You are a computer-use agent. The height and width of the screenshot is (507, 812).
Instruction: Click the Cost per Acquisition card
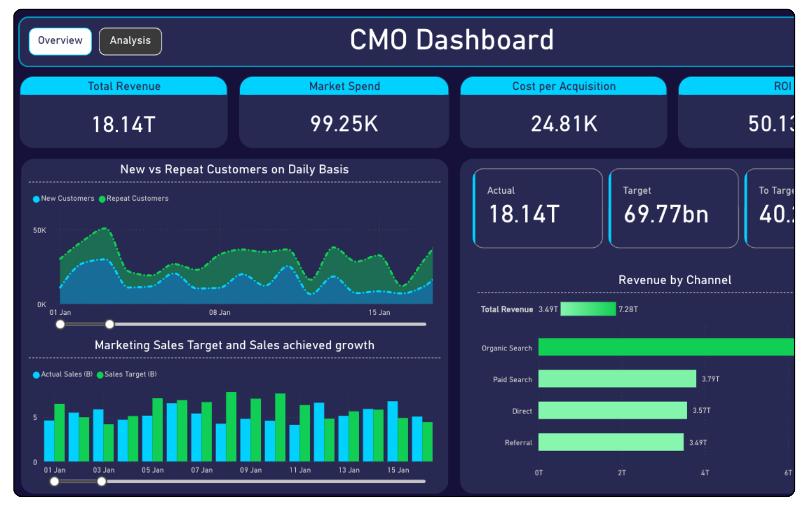point(564,113)
